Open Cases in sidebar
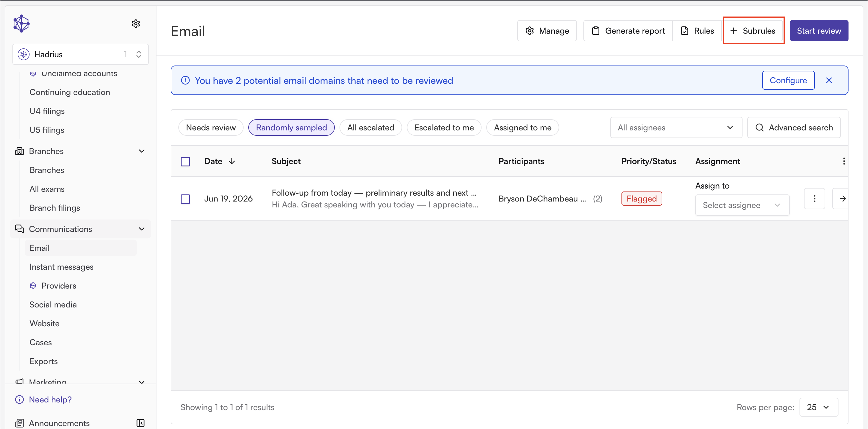The height and width of the screenshot is (429, 868). click(40, 342)
